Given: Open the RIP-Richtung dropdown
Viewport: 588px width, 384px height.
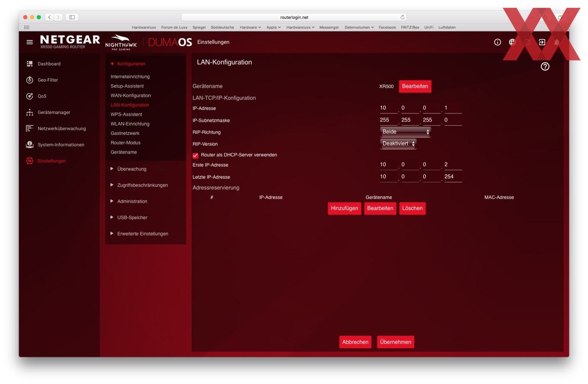Looking at the screenshot, I should tap(405, 132).
